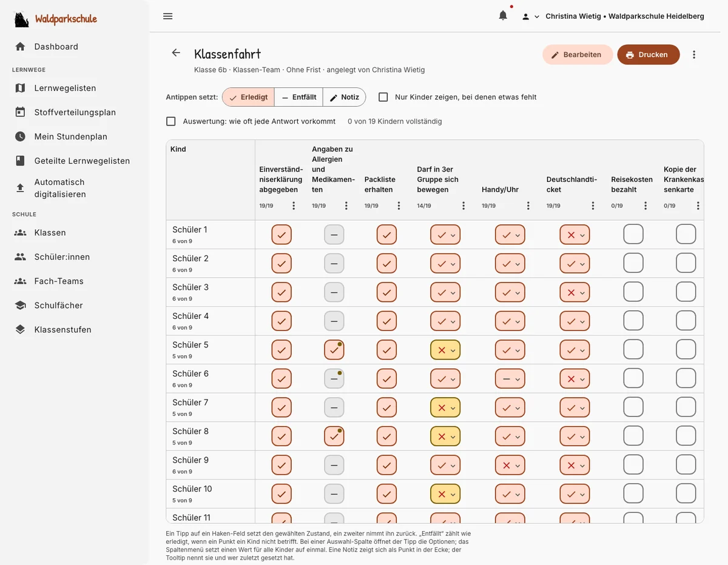Open the user account menu icon
The height and width of the screenshot is (565, 728).
[x=530, y=16]
